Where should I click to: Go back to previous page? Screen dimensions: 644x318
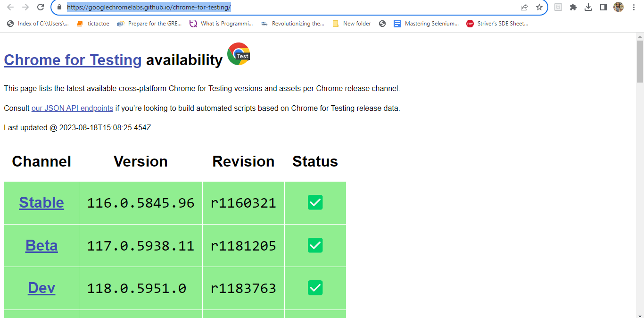[x=10, y=7]
